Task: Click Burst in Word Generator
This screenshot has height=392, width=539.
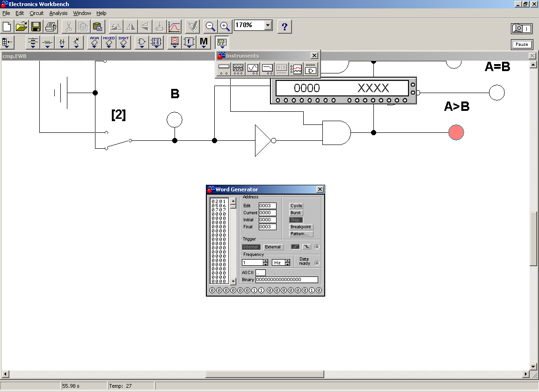Action: [296, 213]
